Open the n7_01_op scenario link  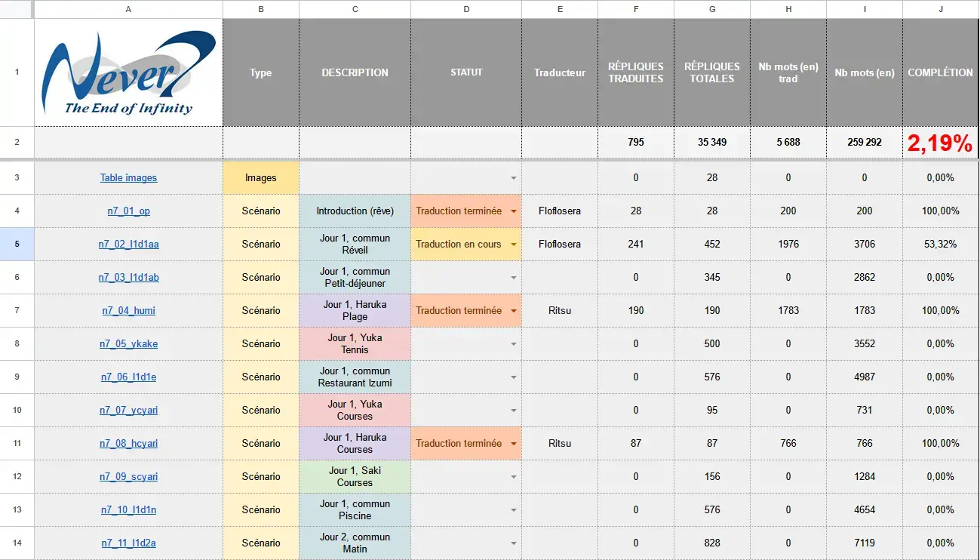(x=127, y=211)
